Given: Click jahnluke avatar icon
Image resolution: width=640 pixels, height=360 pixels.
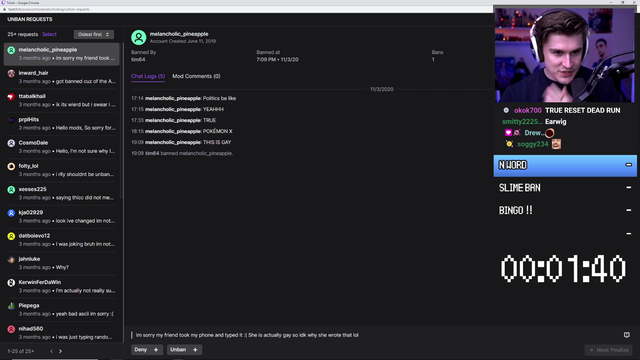Looking at the screenshot, I should 11,260.
